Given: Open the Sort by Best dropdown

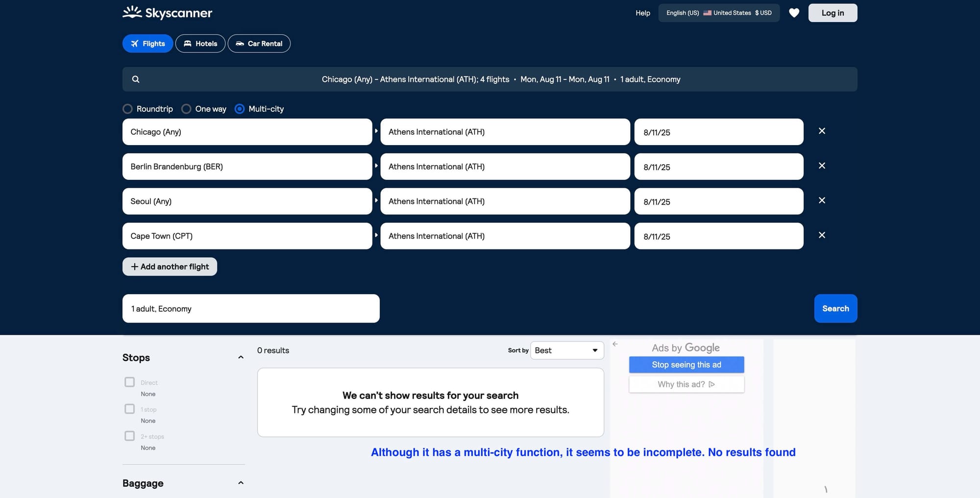Looking at the screenshot, I should (x=566, y=350).
